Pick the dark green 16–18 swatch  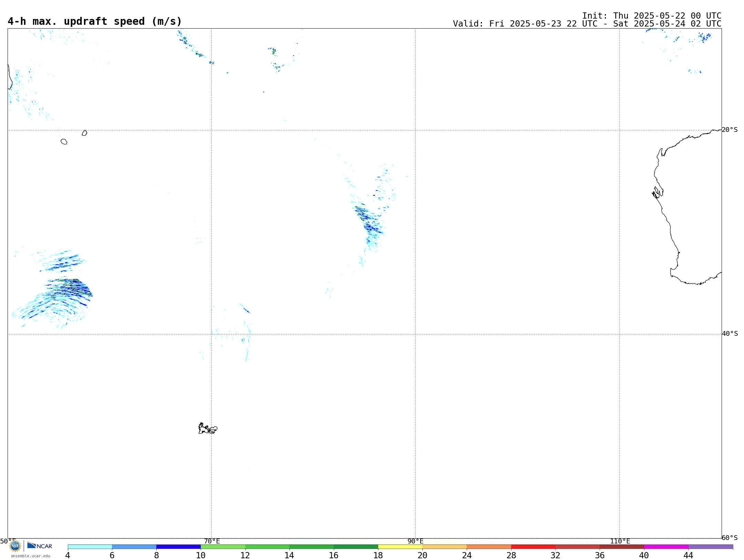(x=356, y=547)
